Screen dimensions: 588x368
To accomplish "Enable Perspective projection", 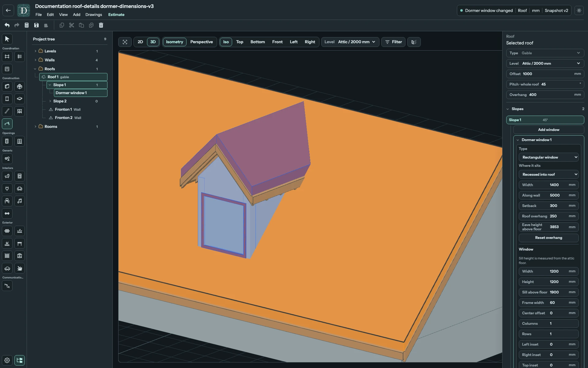I will pos(202,42).
